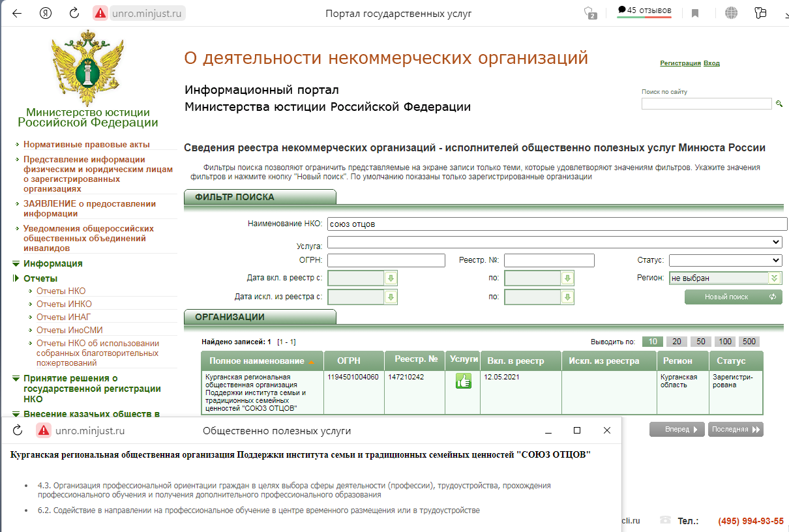Open tab groups icon in toolbar
The width and height of the screenshot is (789, 532).
[x=760, y=12]
